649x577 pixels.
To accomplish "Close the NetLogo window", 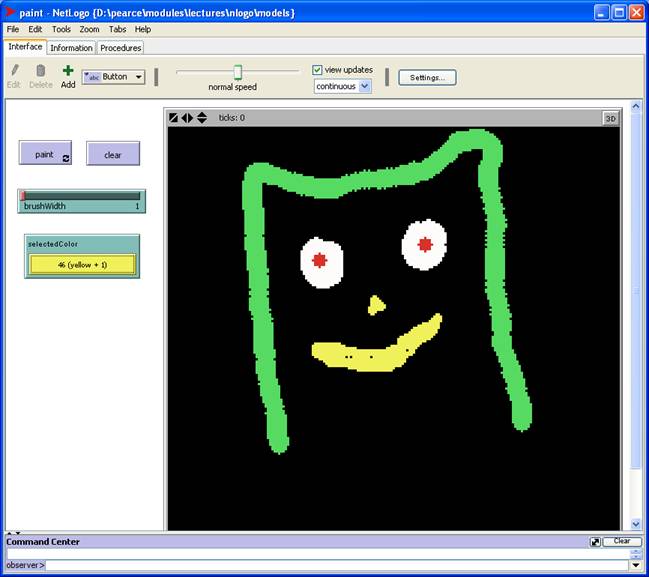I will [x=637, y=13].
